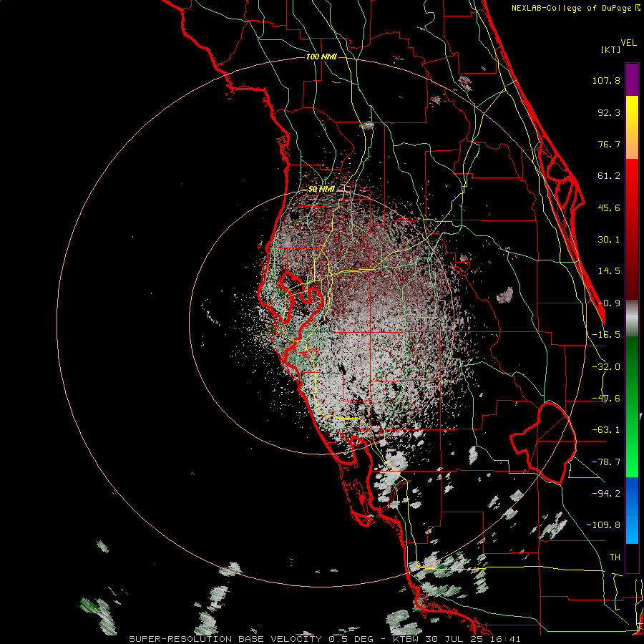Click the 100 NMI range ring label
Screen dimensions: 644x644
click(x=321, y=57)
